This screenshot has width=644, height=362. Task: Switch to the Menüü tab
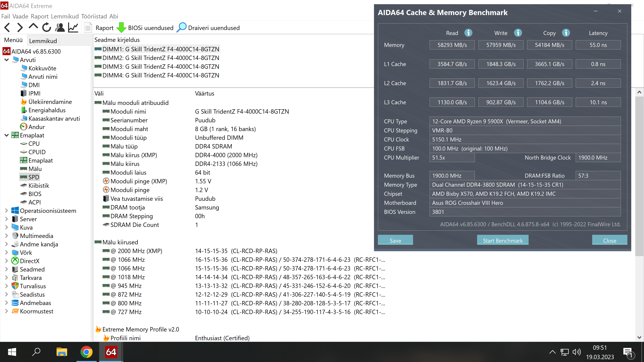pos(13,40)
